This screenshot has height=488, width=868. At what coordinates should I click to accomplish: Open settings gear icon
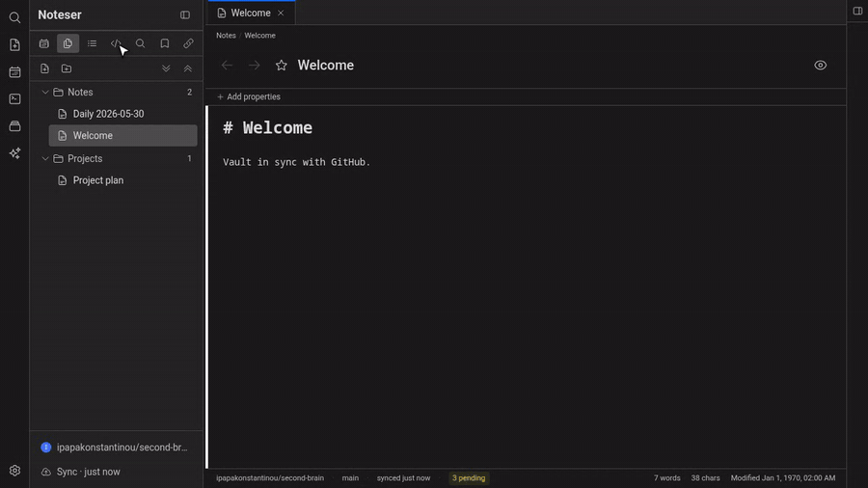point(14,471)
